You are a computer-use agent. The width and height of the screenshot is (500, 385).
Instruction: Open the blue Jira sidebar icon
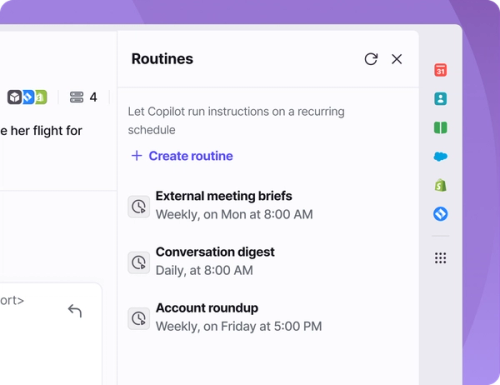pyautogui.click(x=441, y=214)
